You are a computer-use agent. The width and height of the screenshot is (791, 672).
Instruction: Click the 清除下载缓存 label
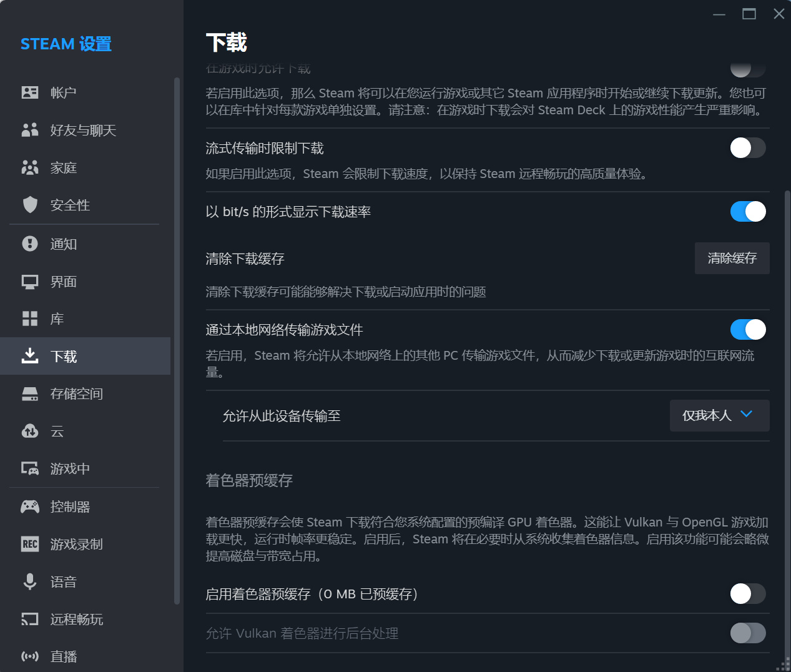coord(245,259)
